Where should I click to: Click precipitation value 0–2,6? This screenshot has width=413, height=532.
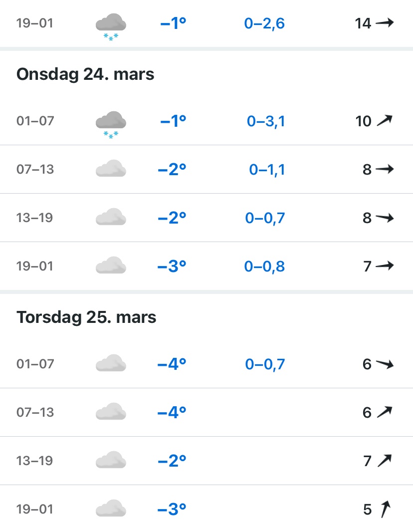pyautogui.click(x=264, y=23)
